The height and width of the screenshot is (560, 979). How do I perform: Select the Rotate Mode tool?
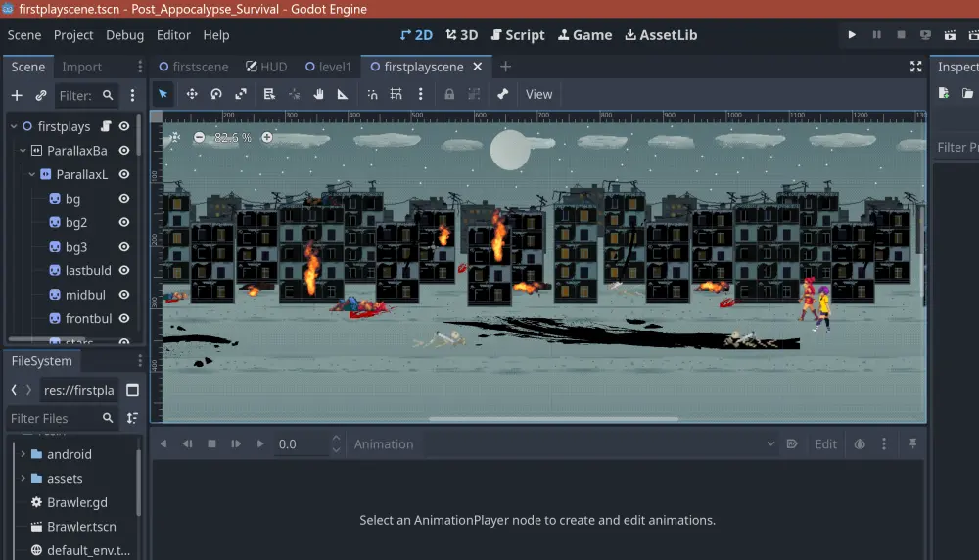click(216, 94)
